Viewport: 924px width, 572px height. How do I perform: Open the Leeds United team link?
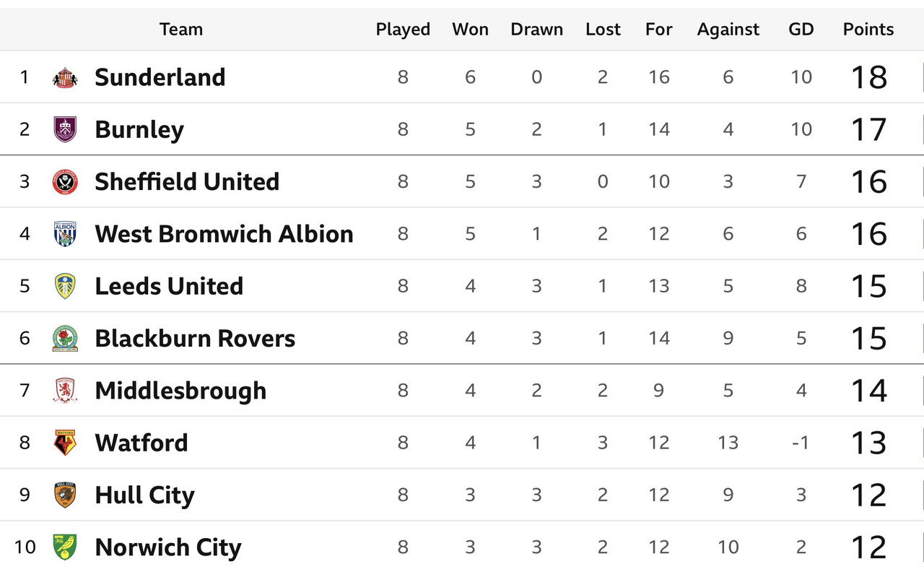pyautogui.click(x=169, y=286)
